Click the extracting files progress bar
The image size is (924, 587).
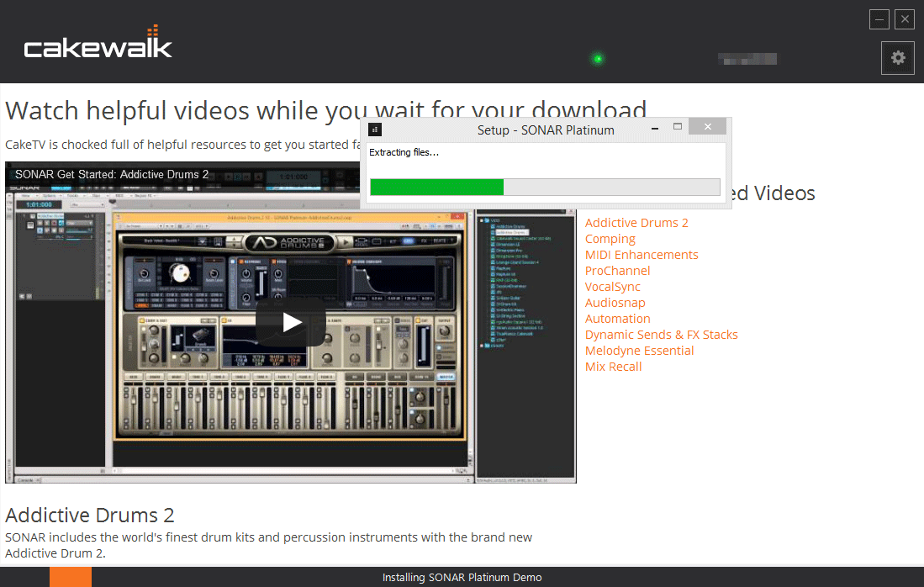(x=545, y=187)
